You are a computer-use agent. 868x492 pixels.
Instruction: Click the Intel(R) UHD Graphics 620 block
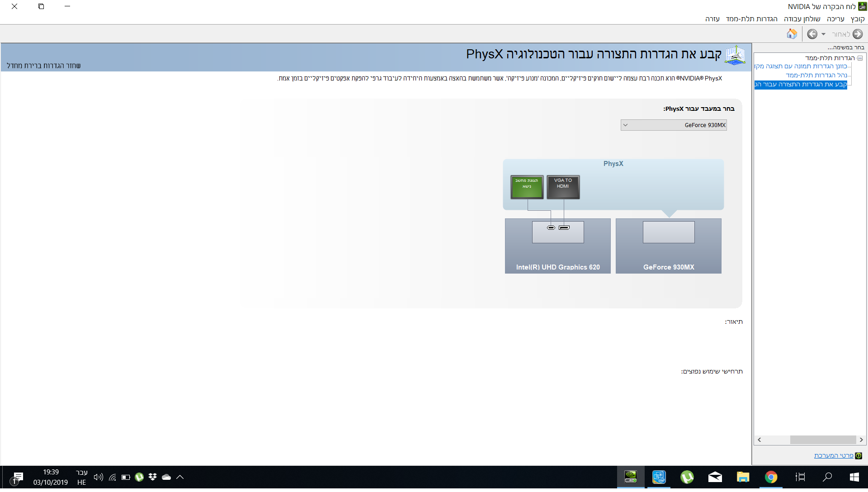[558, 246]
